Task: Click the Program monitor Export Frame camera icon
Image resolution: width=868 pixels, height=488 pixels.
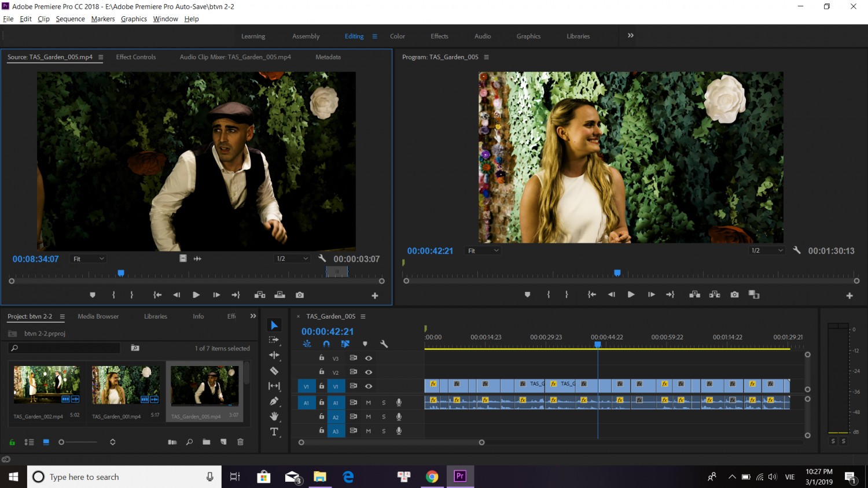Action: pyautogui.click(x=734, y=294)
